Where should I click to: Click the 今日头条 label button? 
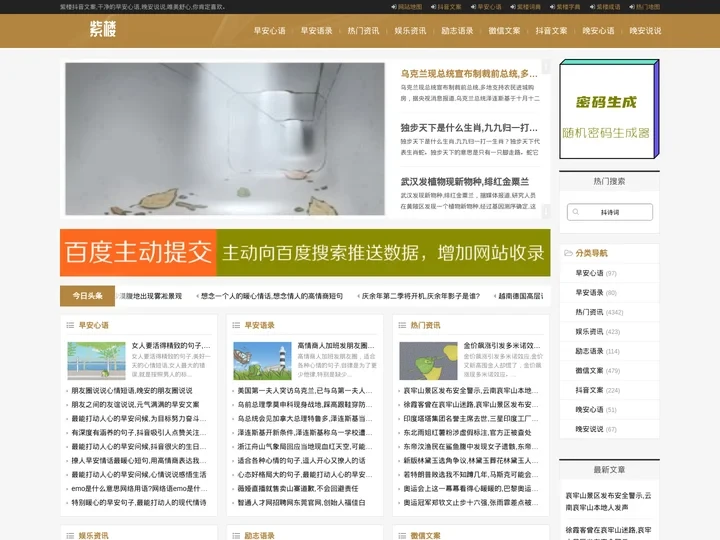(x=87, y=296)
